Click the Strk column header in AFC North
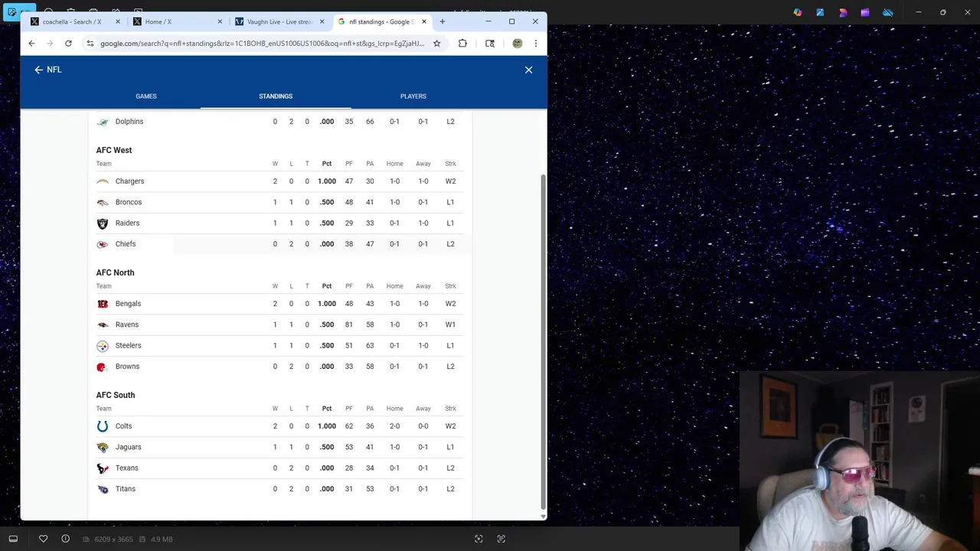Image resolution: width=980 pixels, height=551 pixels. (450, 286)
